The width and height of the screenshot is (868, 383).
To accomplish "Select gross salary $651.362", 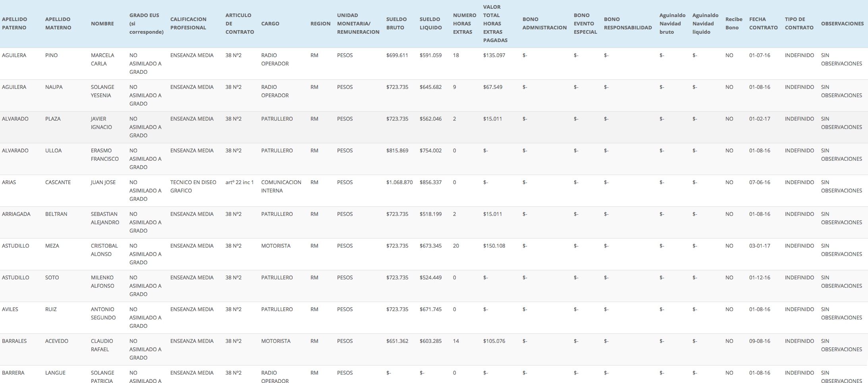I will point(397,341).
